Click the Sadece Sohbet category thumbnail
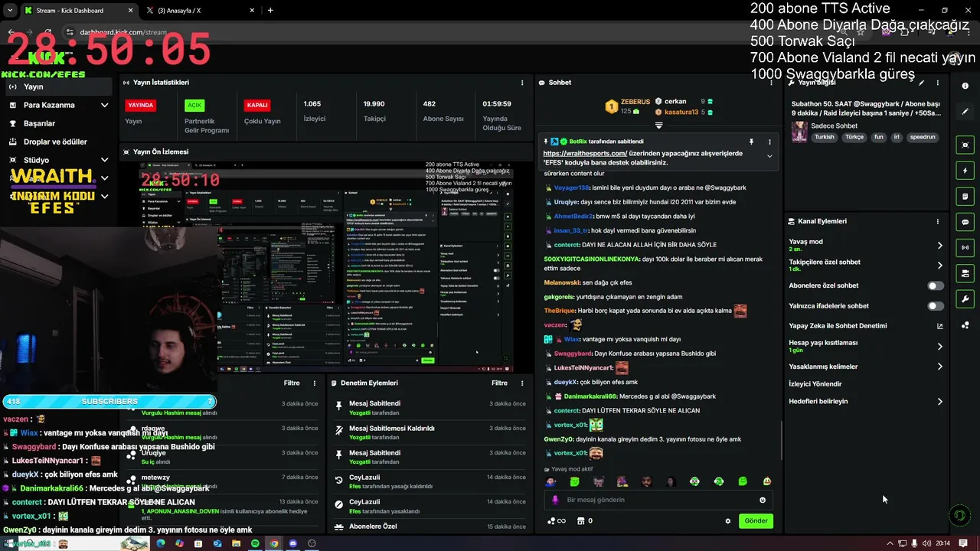This screenshot has width=980, height=551. click(x=799, y=132)
